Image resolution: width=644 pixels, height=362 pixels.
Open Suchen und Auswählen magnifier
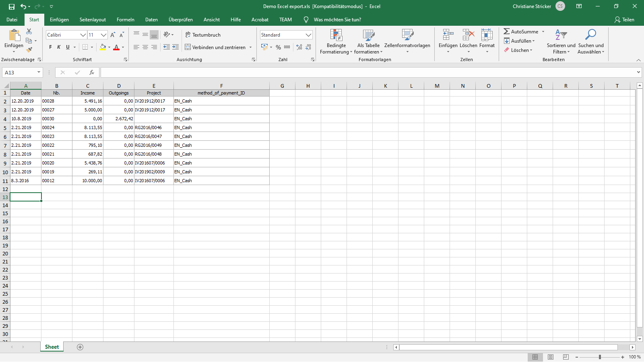pyautogui.click(x=590, y=41)
